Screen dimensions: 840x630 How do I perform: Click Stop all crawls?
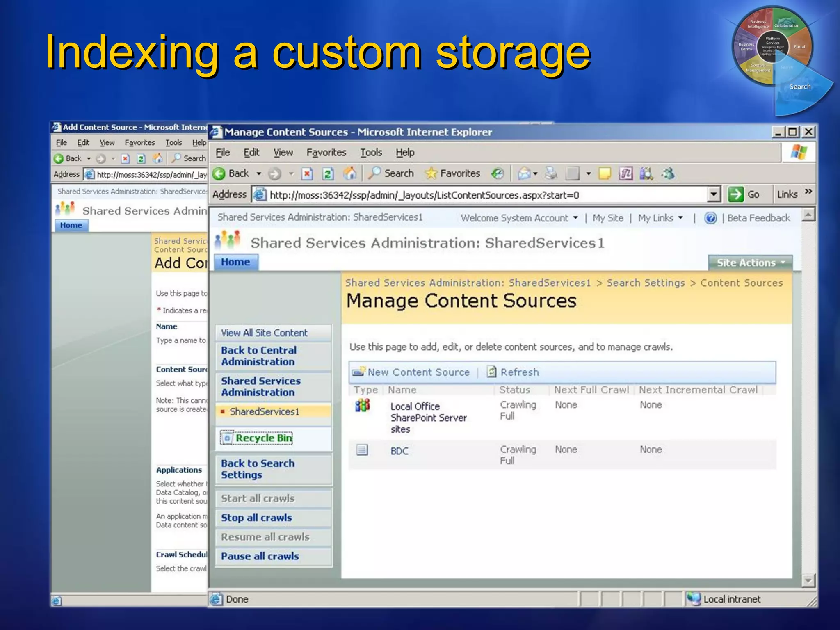coord(256,518)
